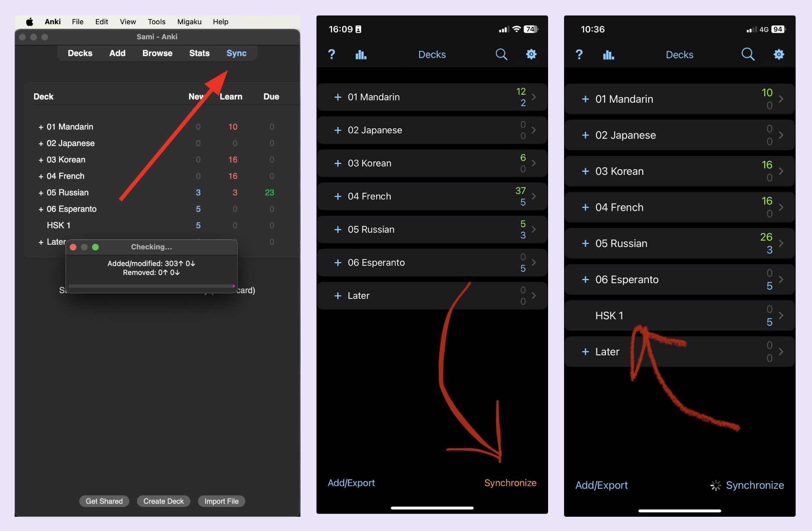Image resolution: width=812 pixels, height=531 pixels.
Task: Open settings gear on the middle phone screen
Action: tap(531, 54)
